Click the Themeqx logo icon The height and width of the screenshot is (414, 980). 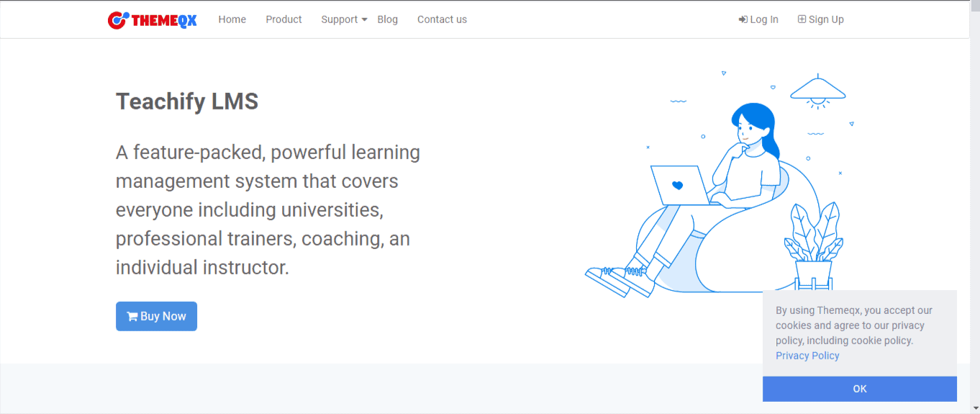tap(118, 20)
